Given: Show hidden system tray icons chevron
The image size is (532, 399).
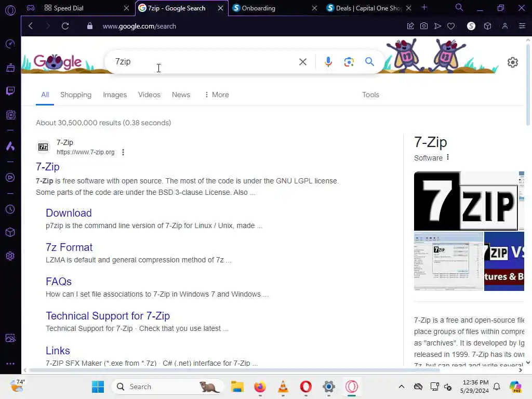Looking at the screenshot, I should pos(402,387).
